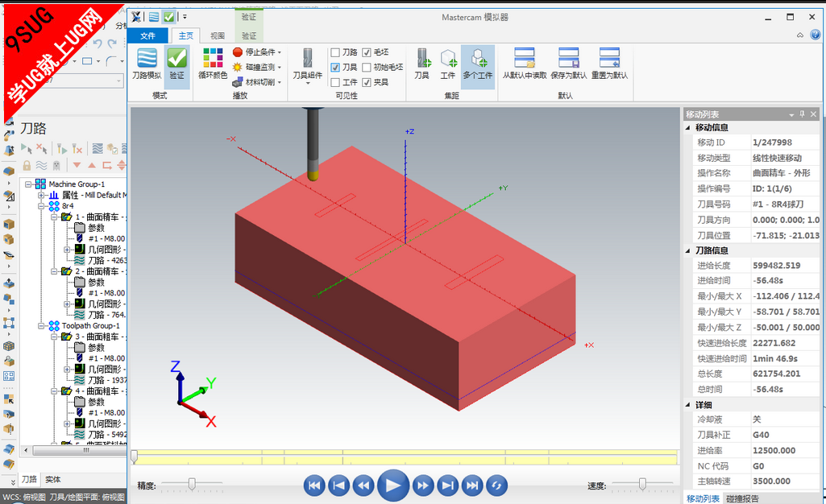The width and height of the screenshot is (826, 504).
Task: Toggle the loop playback button
Action: 496,485
